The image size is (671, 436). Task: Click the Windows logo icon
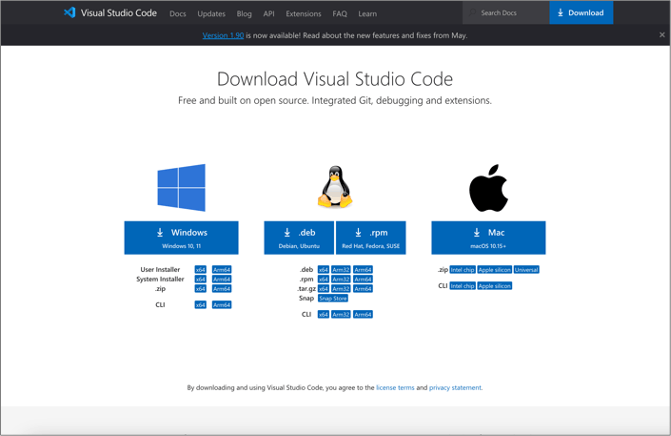(181, 188)
